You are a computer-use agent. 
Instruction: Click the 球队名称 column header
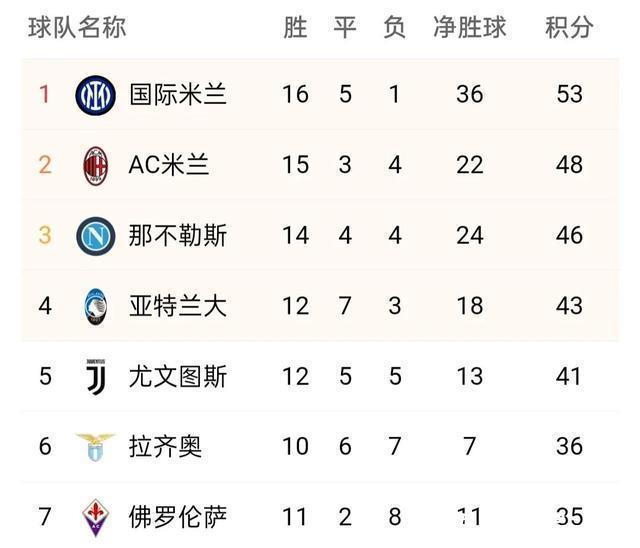[x=76, y=27]
